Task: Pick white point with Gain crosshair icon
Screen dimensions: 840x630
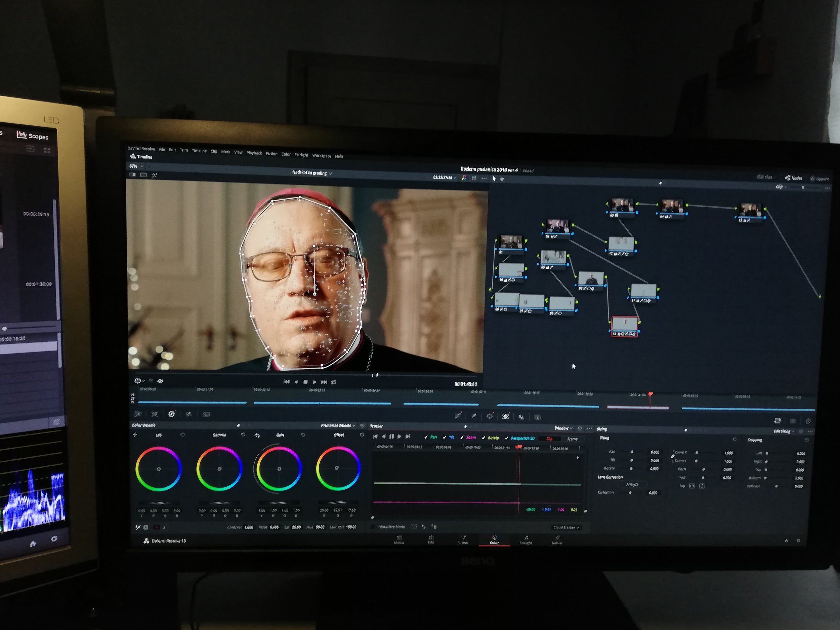Action: pyautogui.click(x=257, y=435)
